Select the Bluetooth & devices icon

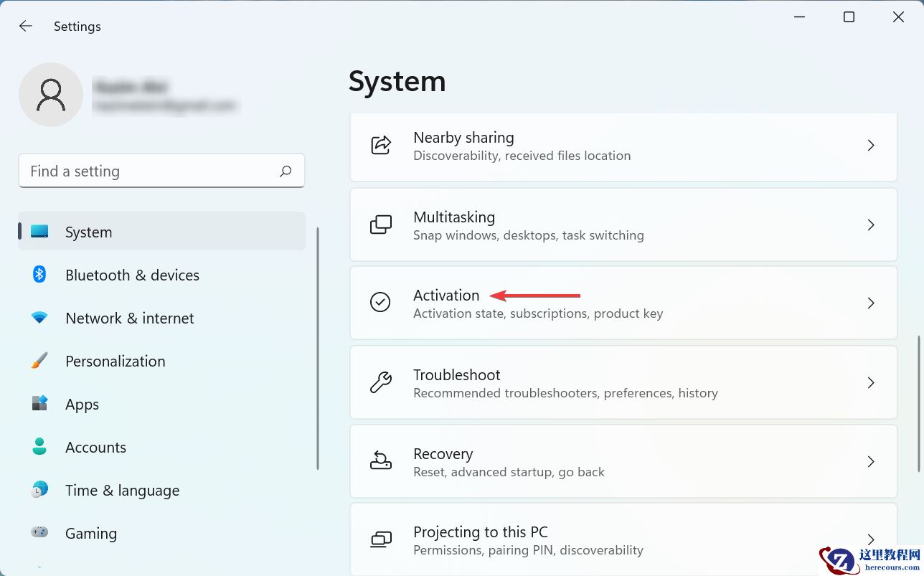[39, 275]
